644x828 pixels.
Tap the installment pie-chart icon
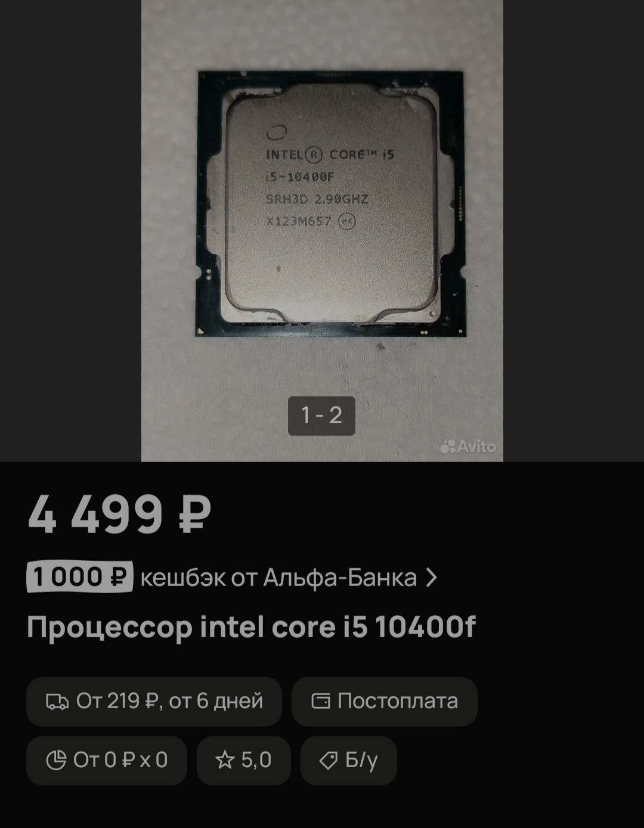point(56,760)
